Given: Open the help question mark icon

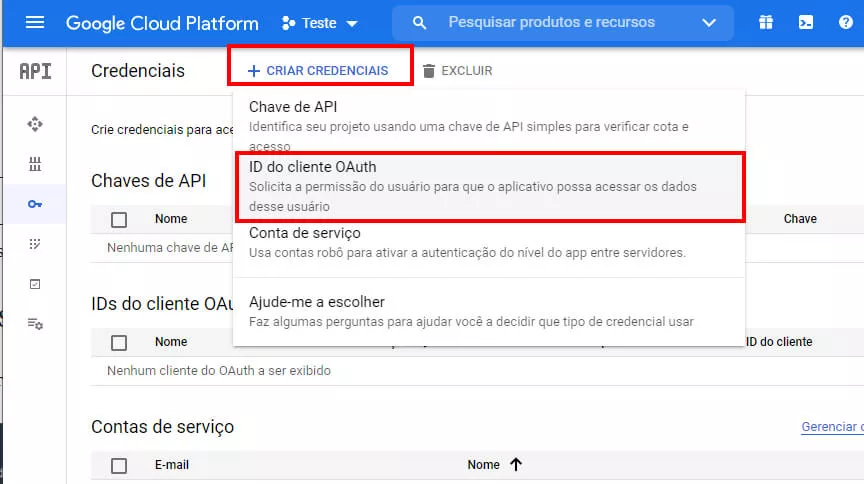Looking at the screenshot, I should 845,23.
